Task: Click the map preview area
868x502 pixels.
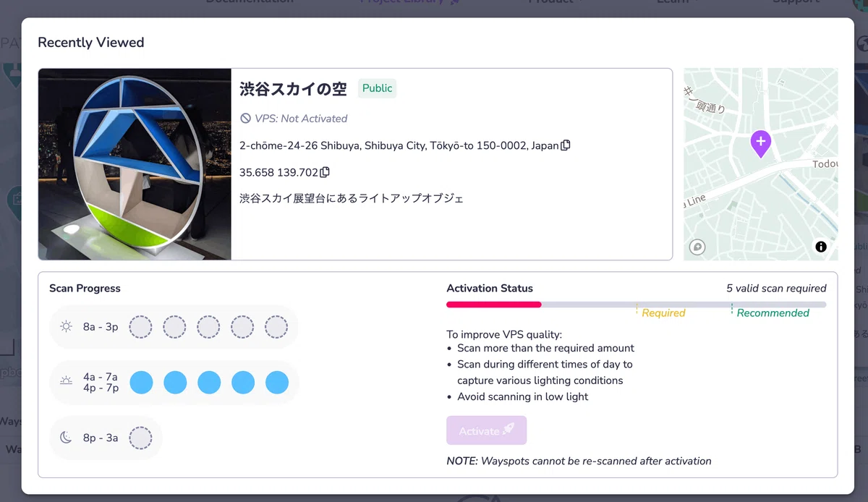Action: point(761,164)
